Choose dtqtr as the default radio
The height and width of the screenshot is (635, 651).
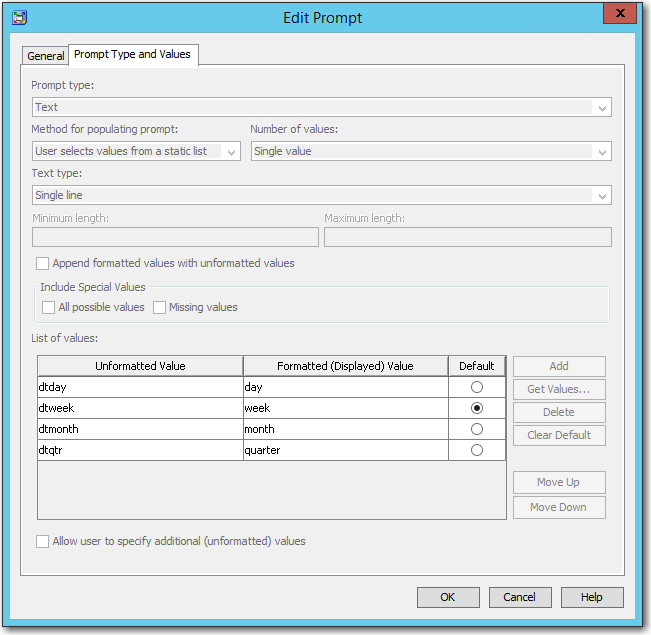click(476, 450)
